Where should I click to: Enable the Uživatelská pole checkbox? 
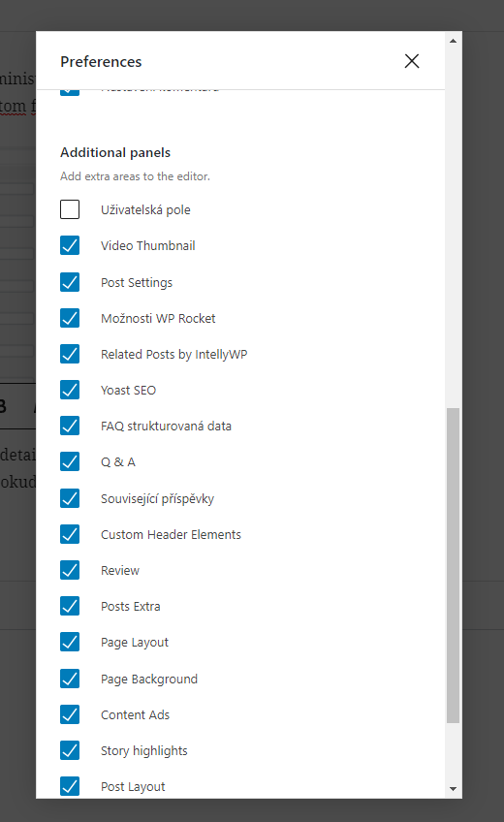click(70, 209)
